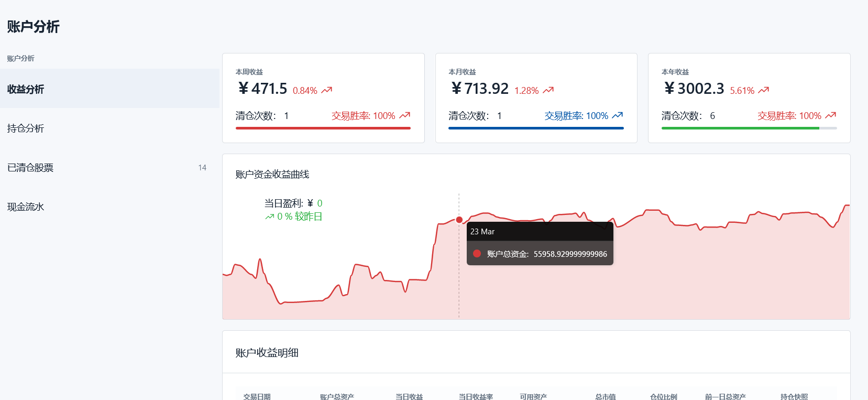Viewport: 868px width, 400px height.
Task: Click the 交易胜率: 100% text in 本年收益 card
Action: (x=789, y=116)
